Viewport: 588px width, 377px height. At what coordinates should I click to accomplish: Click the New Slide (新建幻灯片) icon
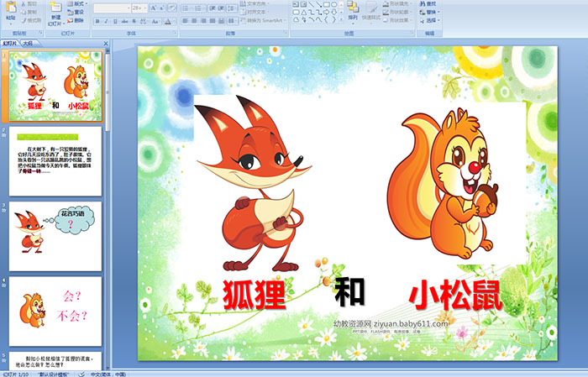coord(56,7)
